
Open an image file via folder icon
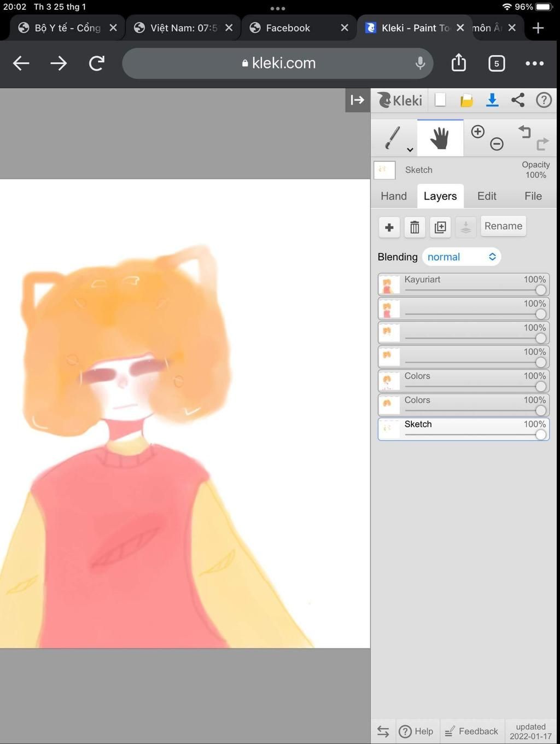coord(466,100)
